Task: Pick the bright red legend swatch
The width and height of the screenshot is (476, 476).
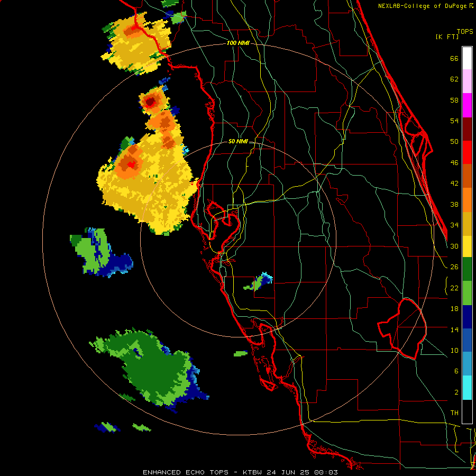Action: (467, 152)
